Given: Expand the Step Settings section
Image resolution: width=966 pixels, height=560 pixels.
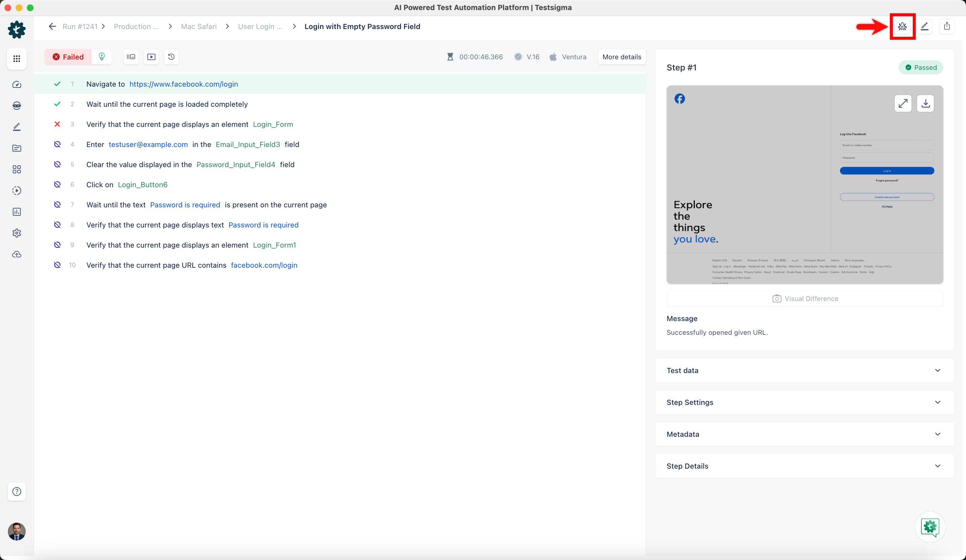Looking at the screenshot, I should [805, 402].
